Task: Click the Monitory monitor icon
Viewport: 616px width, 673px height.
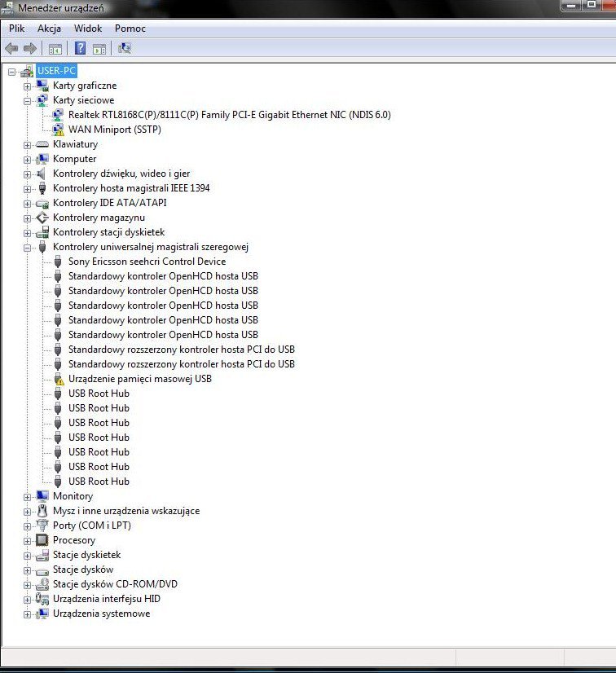Action: (x=42, y=496)
